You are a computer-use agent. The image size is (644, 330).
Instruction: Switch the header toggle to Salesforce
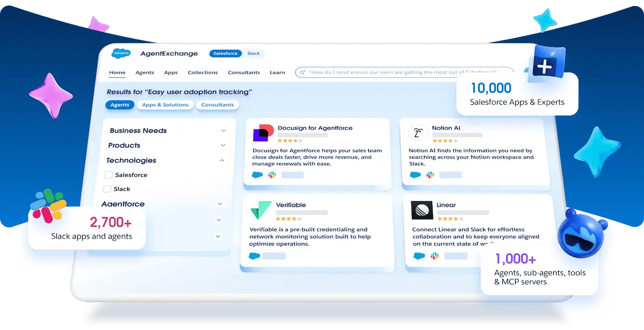(x=225, y=53)
